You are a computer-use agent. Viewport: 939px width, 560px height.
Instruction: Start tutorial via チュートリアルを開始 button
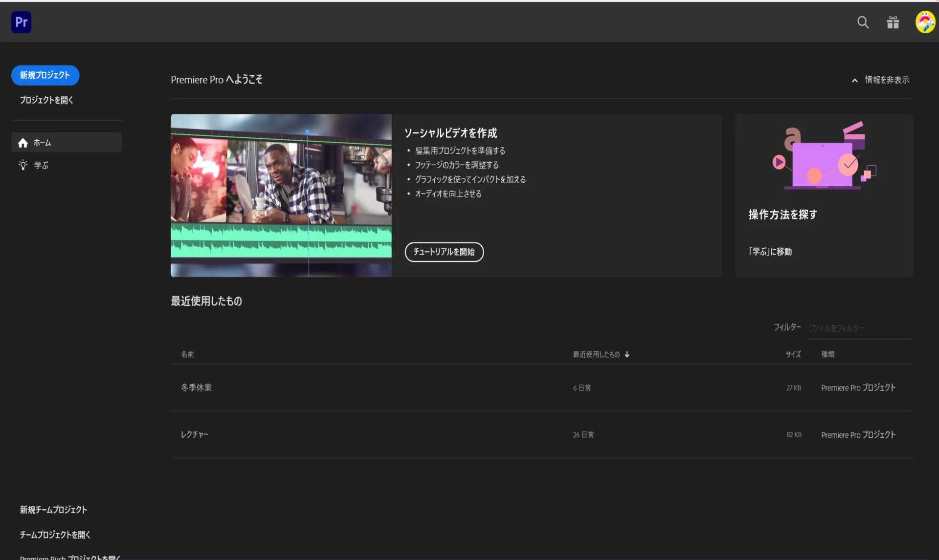pyautogui.click(x=444, y=252)
